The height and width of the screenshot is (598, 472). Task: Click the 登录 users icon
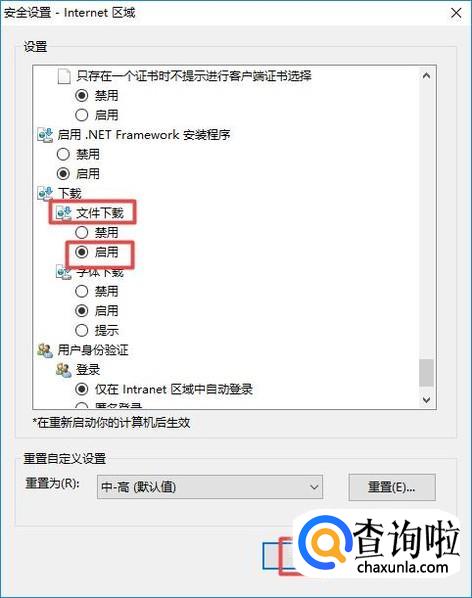64,370
